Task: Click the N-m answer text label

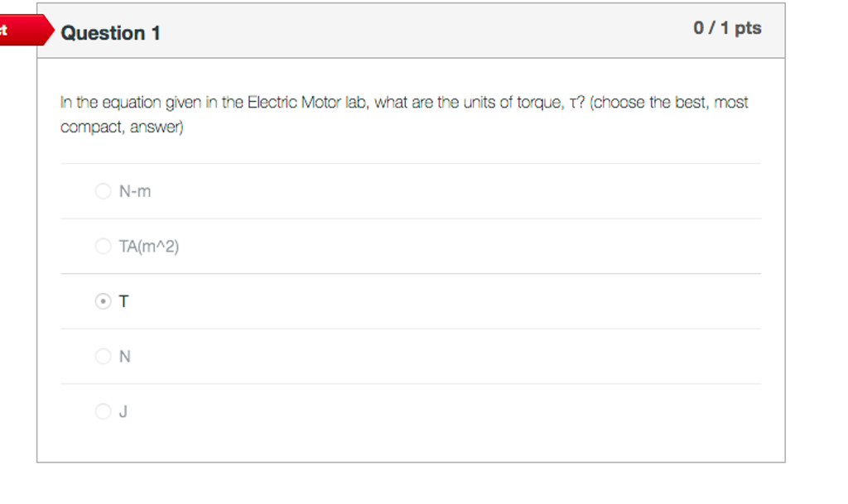Action: [133, 191]
